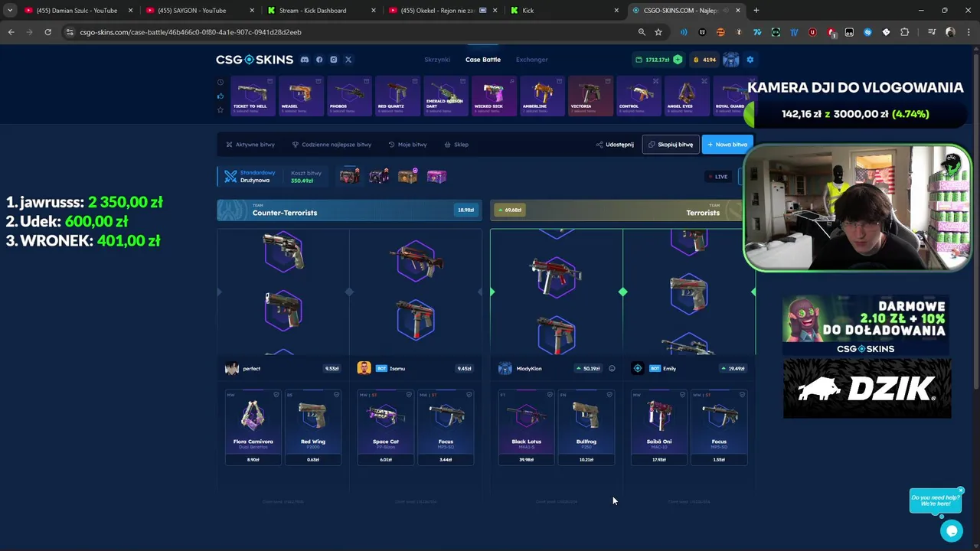Open the Sklep tab
This screenshot has width=980, height=551.
click(456, 145)
